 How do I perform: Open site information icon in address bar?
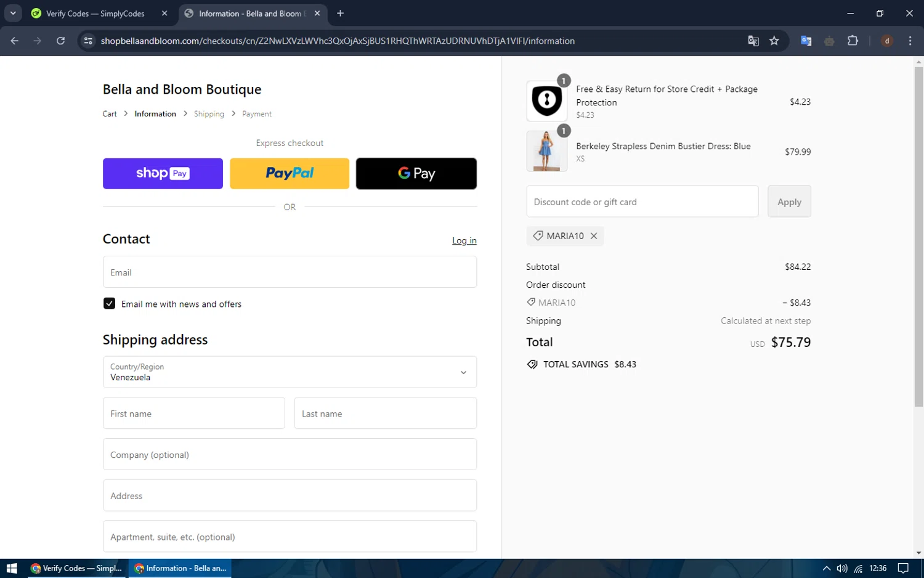tap(88, 41)
